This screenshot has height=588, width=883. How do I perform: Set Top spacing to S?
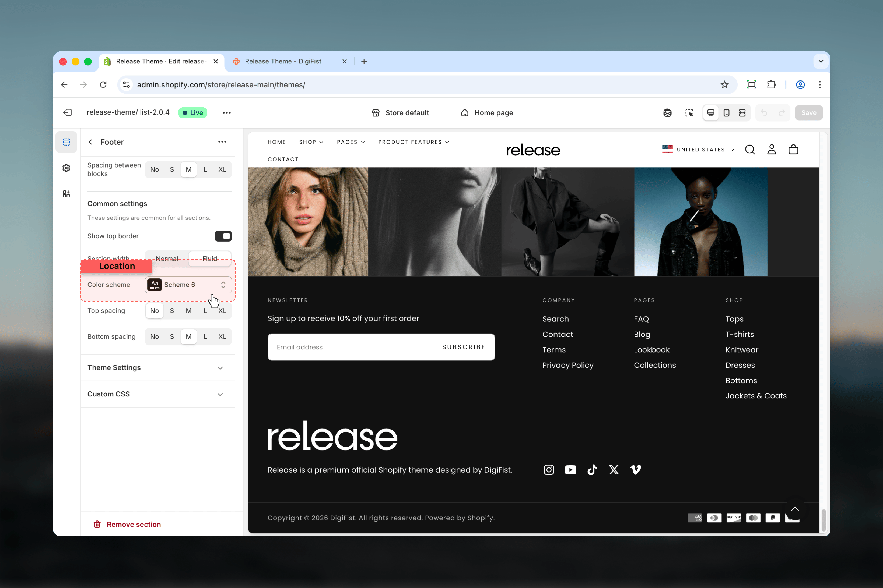click(172, 310)
